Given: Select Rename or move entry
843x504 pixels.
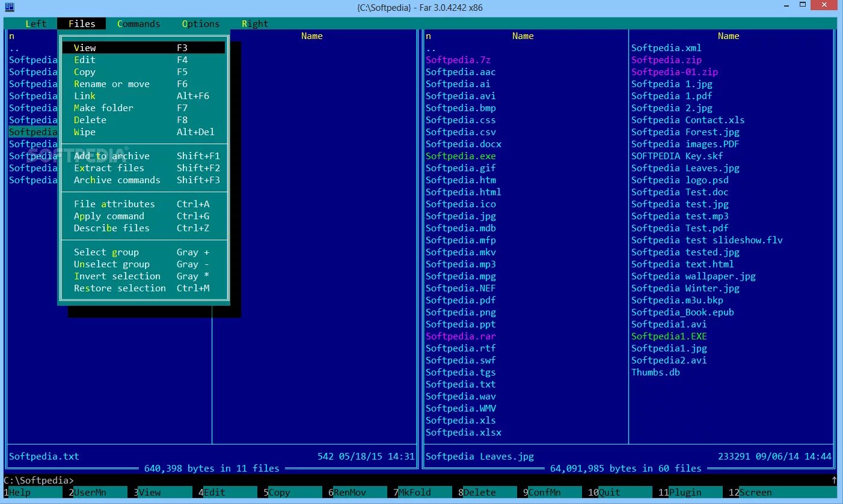Looking at the screenshot, I should tap(144, 84).
